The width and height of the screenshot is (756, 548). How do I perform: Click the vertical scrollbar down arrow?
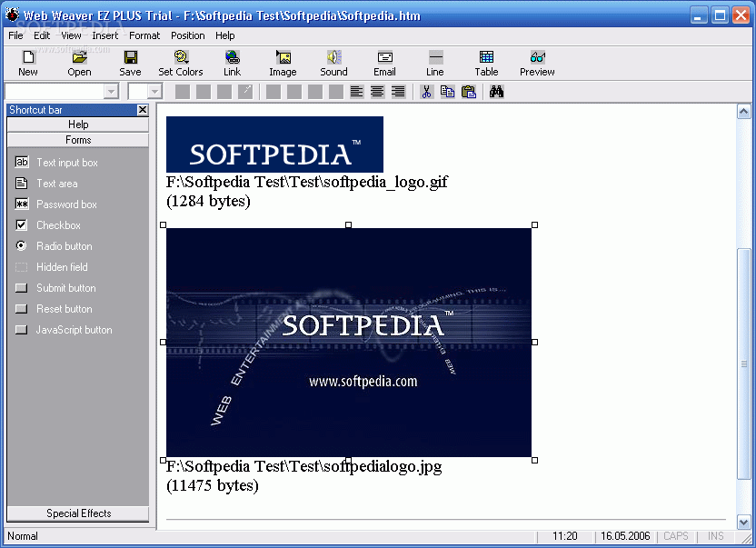[x=743, y=522]
